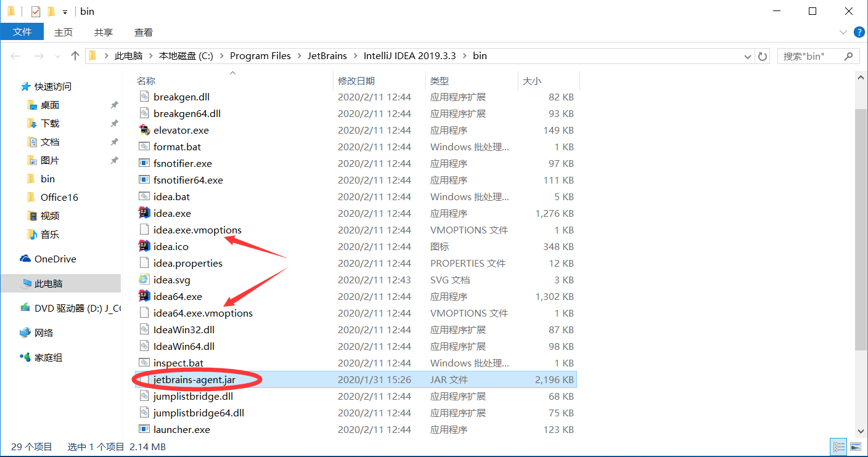The width and height of the screenshot is (868, 457).
Task: Click the idea64.exe application icon
Action: (144, 296)
